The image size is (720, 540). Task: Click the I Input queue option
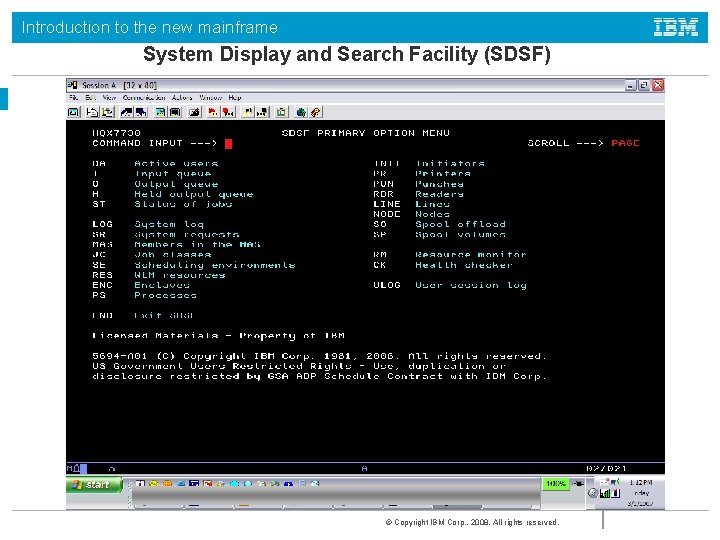(152, 174)
